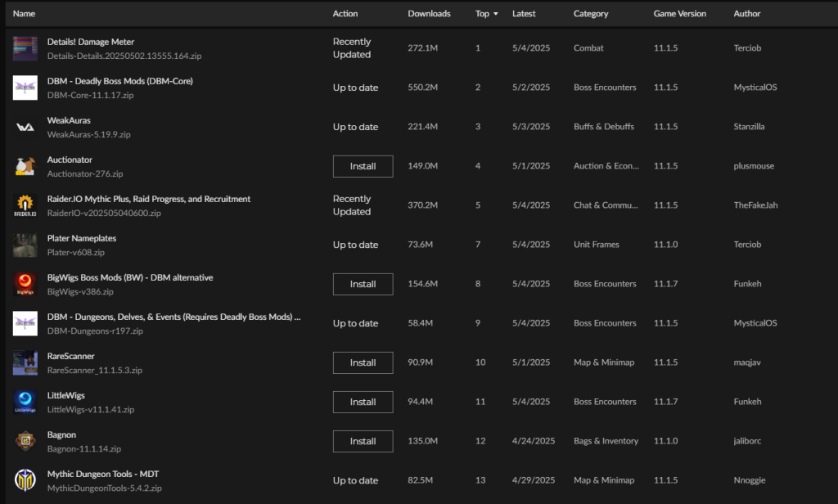The image size is (838, 504).
Task: Install the Bagnon addon
Action: (x=363, y=442)
